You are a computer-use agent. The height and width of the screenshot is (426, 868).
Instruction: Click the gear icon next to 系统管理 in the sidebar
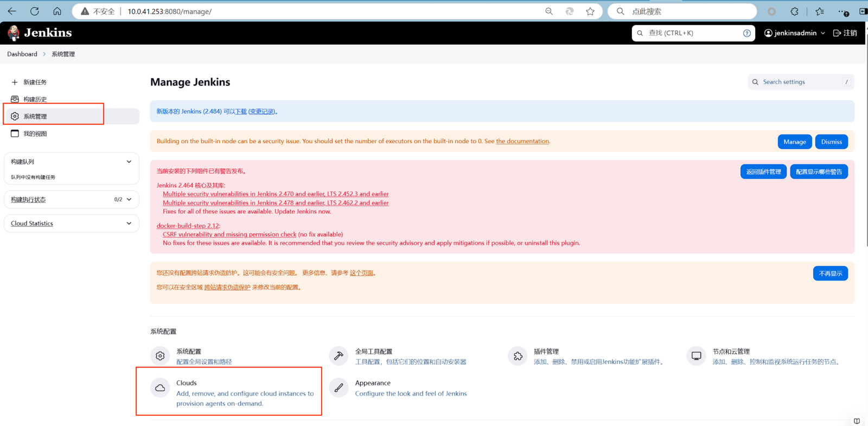point(15,116)
